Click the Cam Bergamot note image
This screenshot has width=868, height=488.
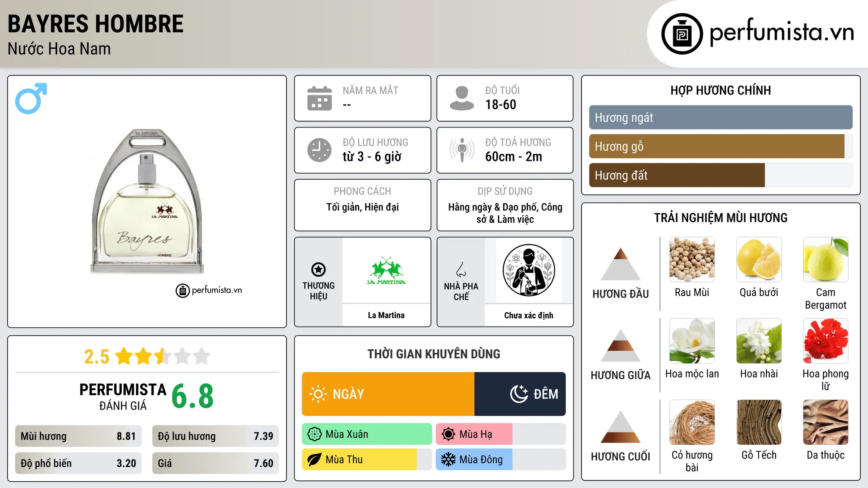tap(826, 260)
